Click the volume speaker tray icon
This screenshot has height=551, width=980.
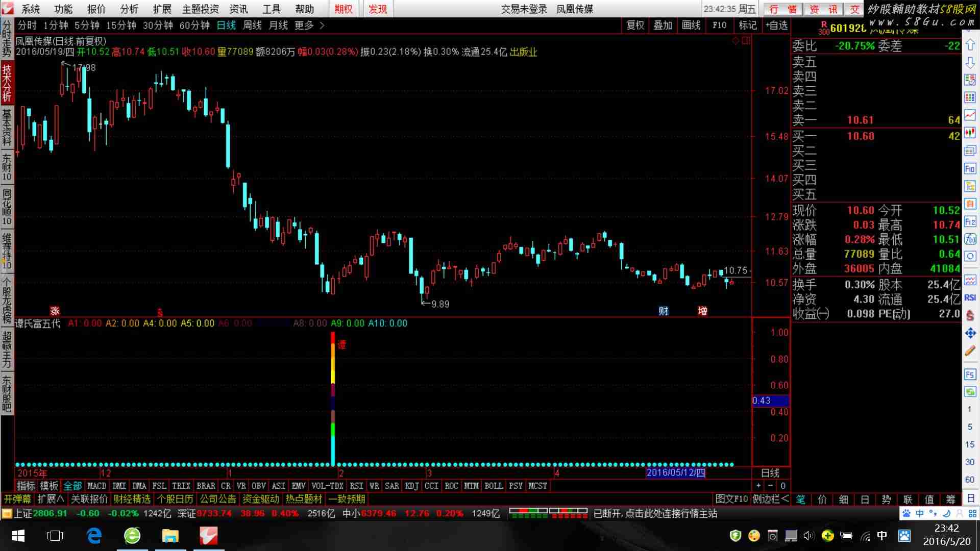(809, 536)
